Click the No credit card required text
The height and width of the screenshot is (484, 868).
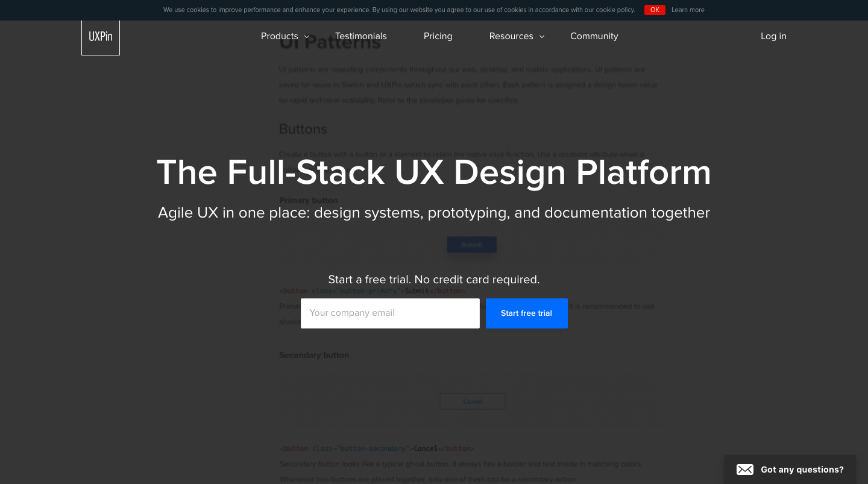476,280
